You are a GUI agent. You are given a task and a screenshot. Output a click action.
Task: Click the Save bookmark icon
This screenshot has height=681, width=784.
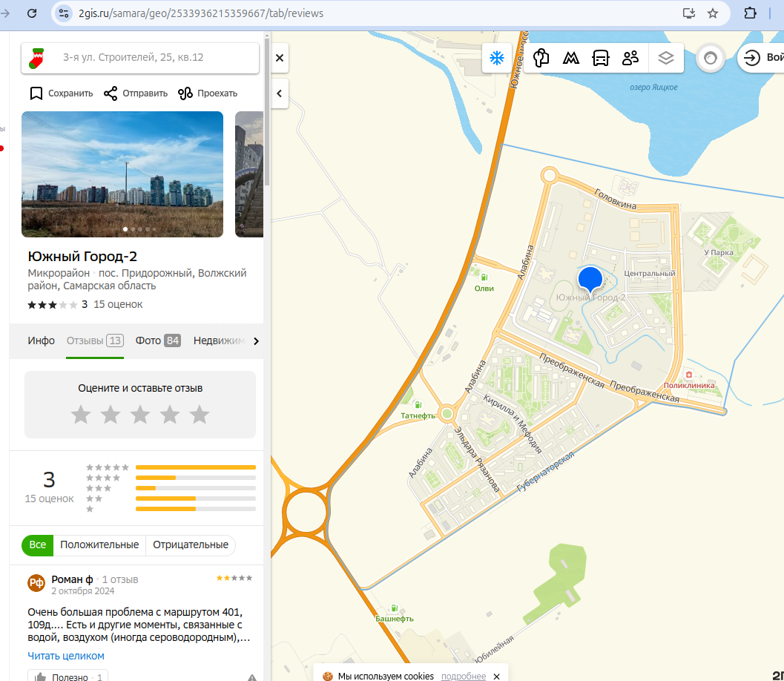pyautogui.click(x=36, y=93)
